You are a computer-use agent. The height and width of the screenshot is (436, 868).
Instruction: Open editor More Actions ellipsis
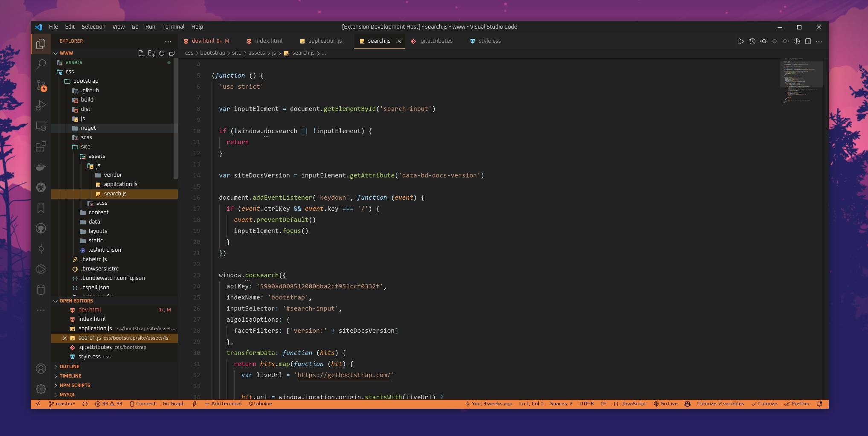(x=819, y=41)
